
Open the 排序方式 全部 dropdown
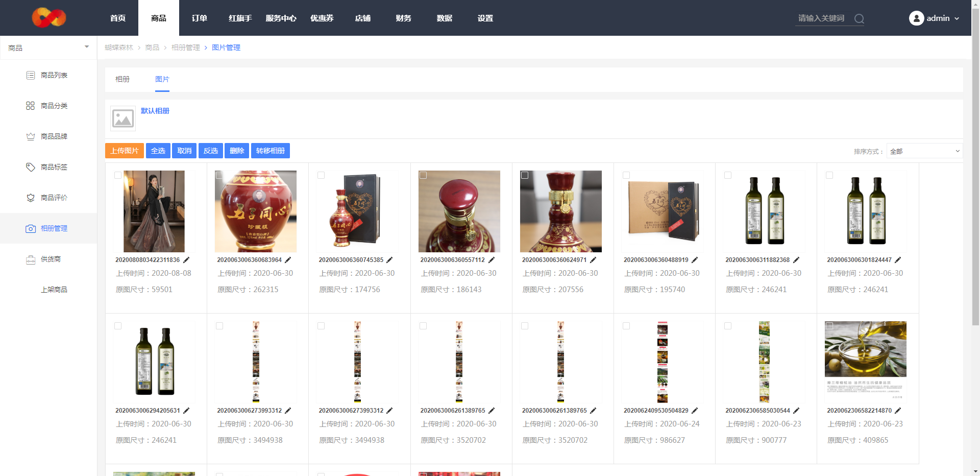[x=924, y=151]
